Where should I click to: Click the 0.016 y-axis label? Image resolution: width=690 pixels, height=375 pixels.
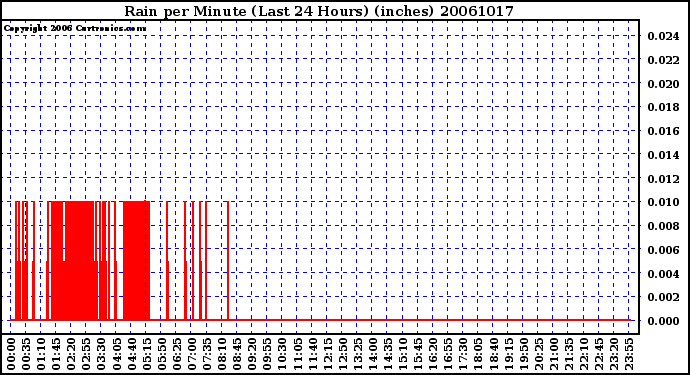[x=663, y=131]
